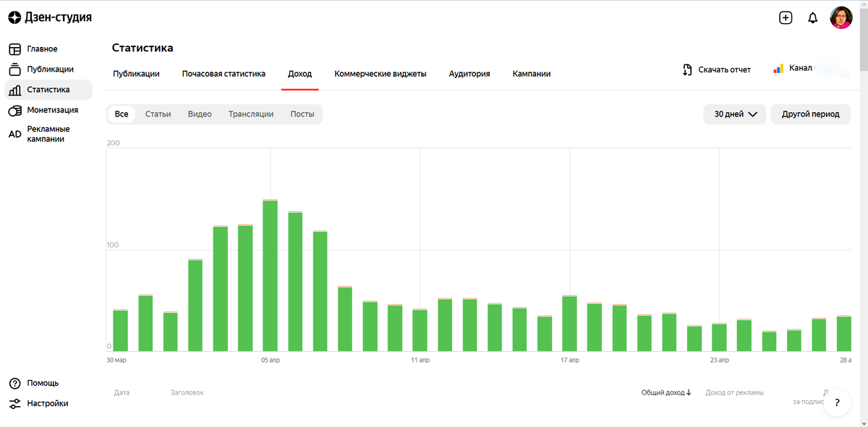
Task: Click the Главное layout icon
Action: [14, 49]
